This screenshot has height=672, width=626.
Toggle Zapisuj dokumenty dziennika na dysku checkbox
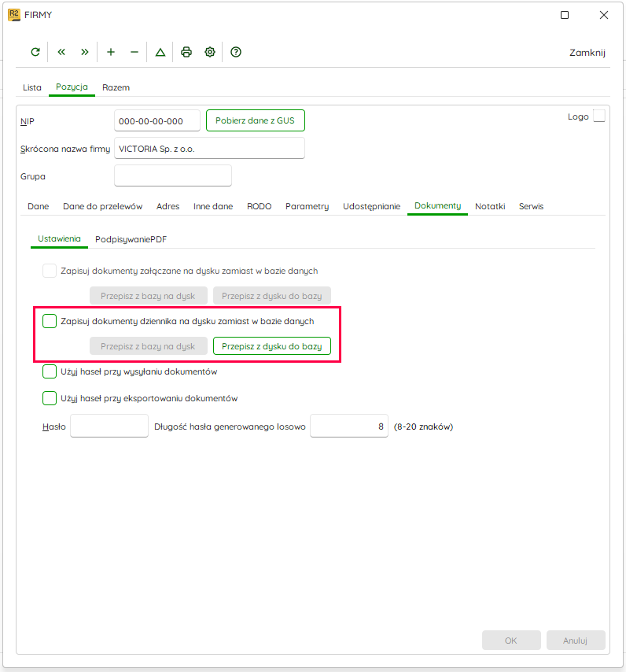[50, 321]
